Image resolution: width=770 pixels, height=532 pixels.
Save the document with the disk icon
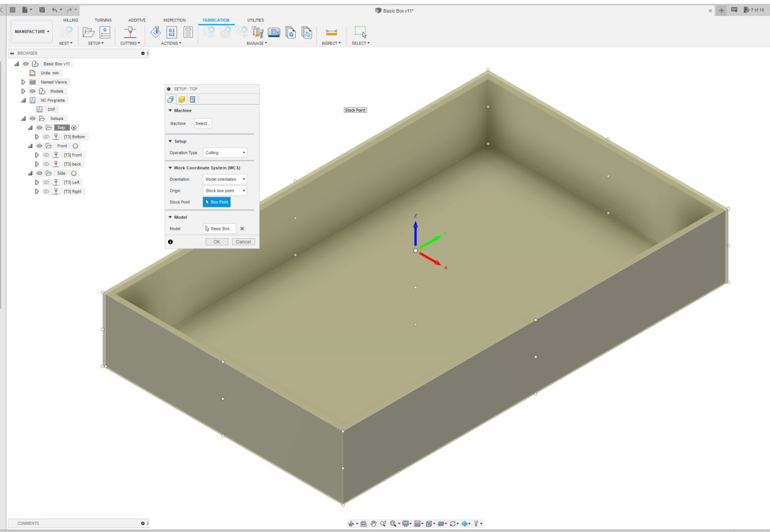pyautogui.click(x=42, y=10)
